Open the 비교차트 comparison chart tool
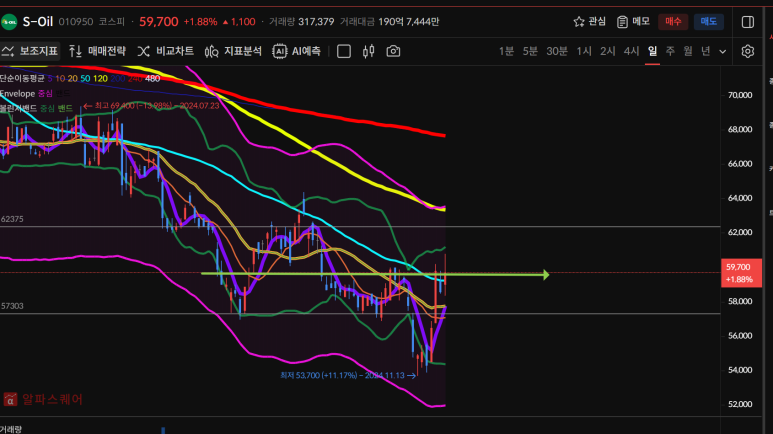The image size is (773, 434). [165, 51]
